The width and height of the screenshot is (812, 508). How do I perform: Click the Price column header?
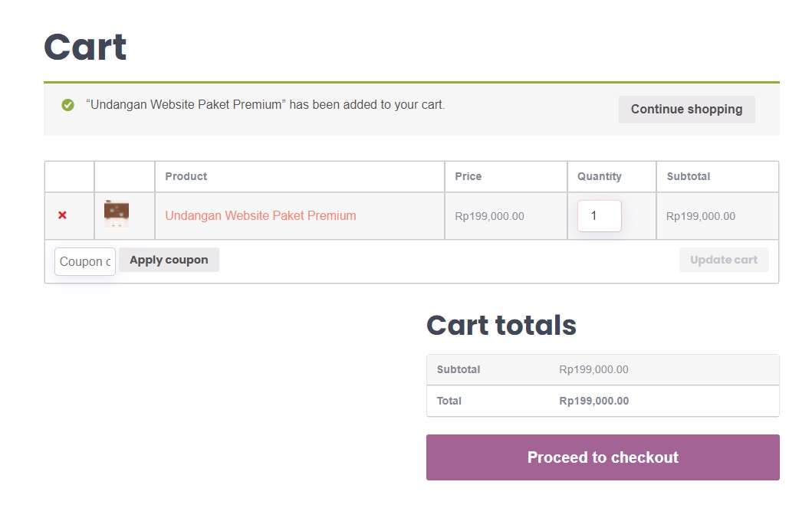click(x=468, y=176)
